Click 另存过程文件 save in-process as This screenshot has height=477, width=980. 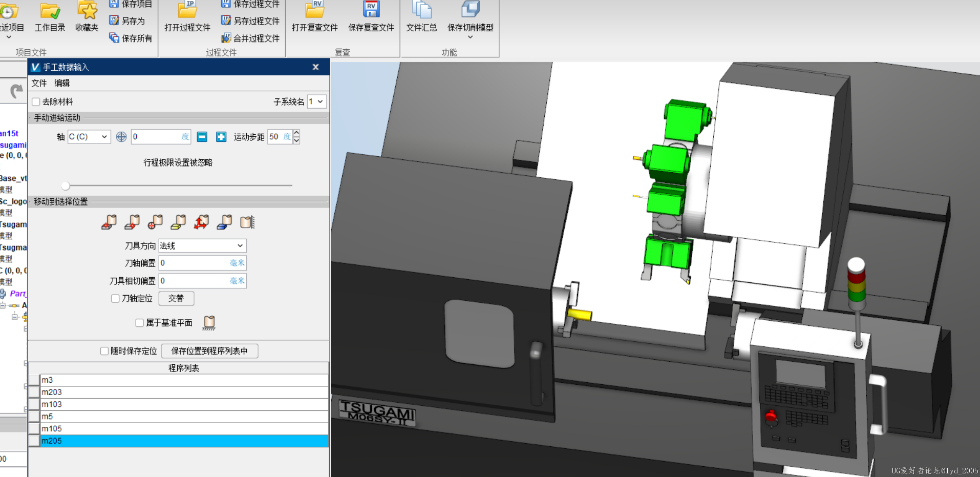[250, 21]
